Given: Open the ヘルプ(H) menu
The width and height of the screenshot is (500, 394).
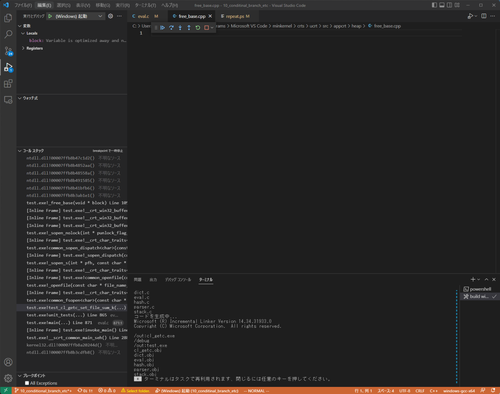Looking at the screenshot, I should click(x=169, y=5).
